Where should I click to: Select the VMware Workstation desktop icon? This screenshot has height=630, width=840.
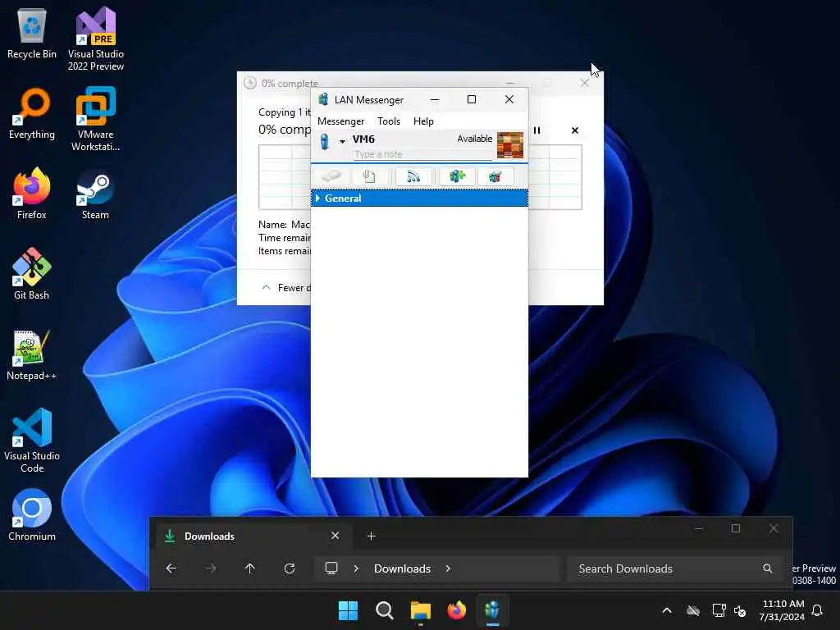pos(96,120)
